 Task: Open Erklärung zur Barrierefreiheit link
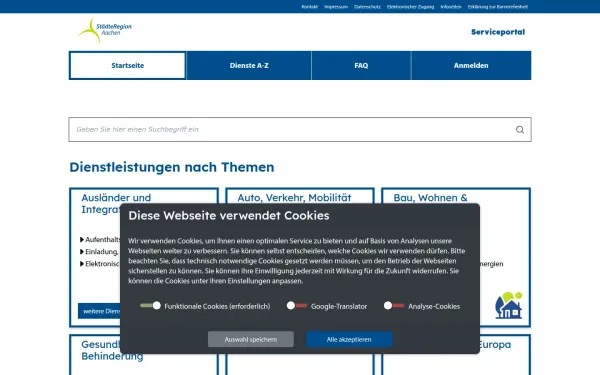[x=497, y=7]
